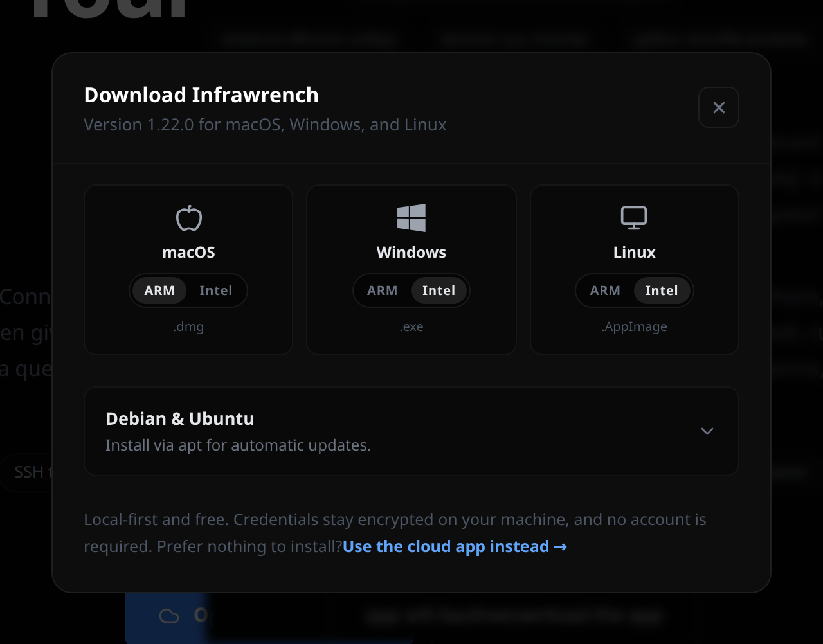The width and height of the screenshot is (823, 644).
Task: Click the Linux monitor icon
Action: pos(634,218)
